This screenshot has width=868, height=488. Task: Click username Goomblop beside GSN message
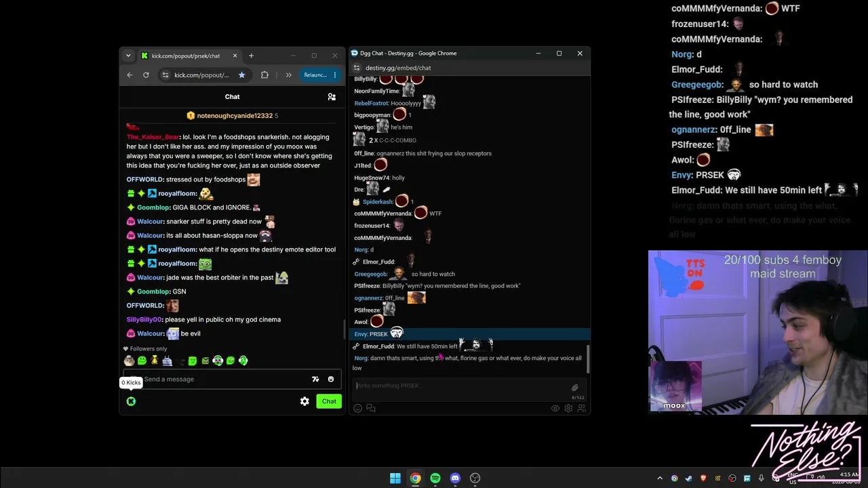point(153,291)
